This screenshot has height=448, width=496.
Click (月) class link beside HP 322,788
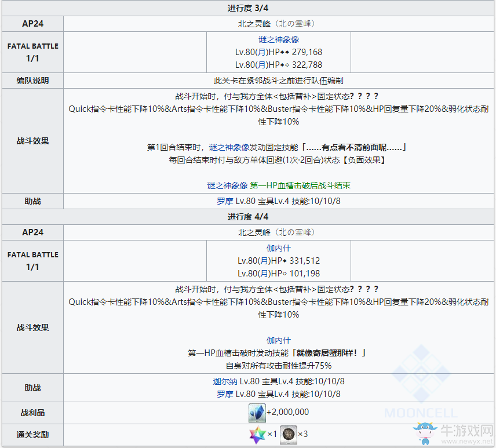point(261,65)
